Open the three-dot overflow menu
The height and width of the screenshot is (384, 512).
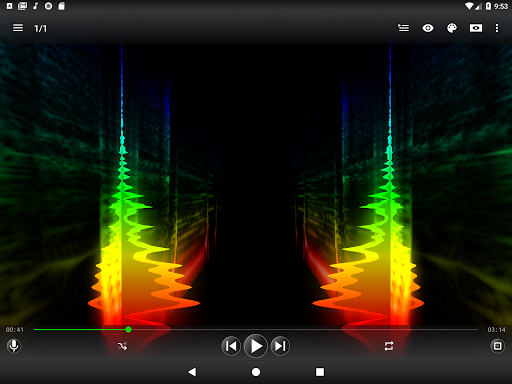497,28
